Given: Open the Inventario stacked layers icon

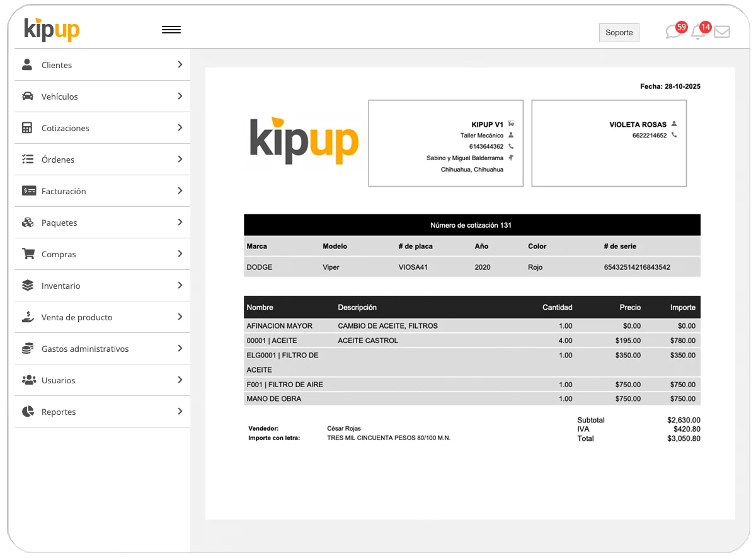Looking at the screenshot, I should click(26, 285).
